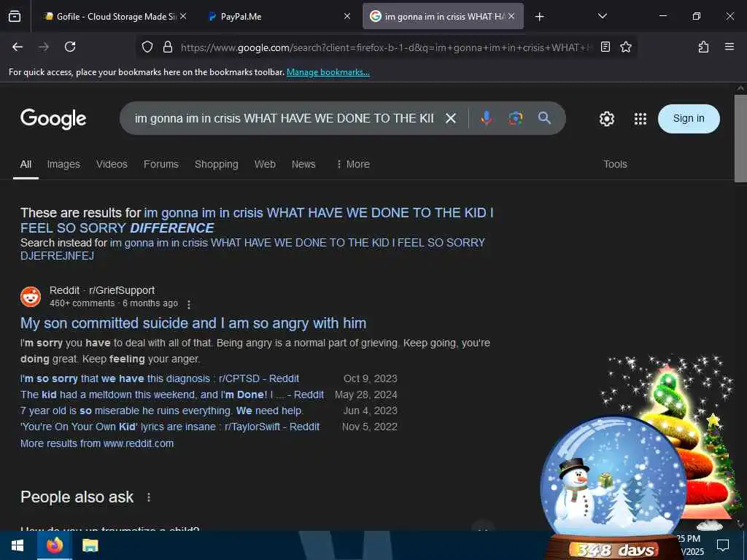This screenshot has width=747, height=560.
Task: Open Firefox application hamburger menu
Action: tap(729, 47)
